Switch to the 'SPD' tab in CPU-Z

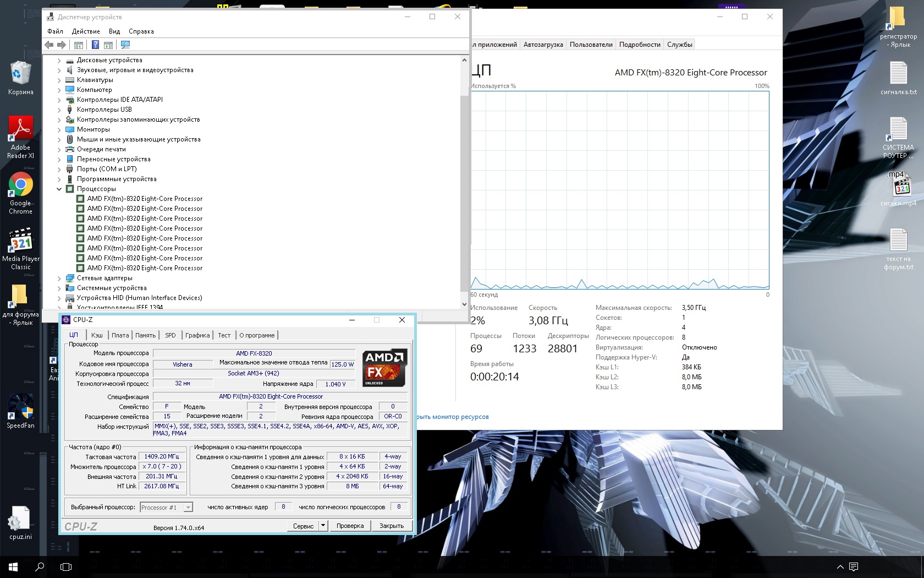[170, 335]
